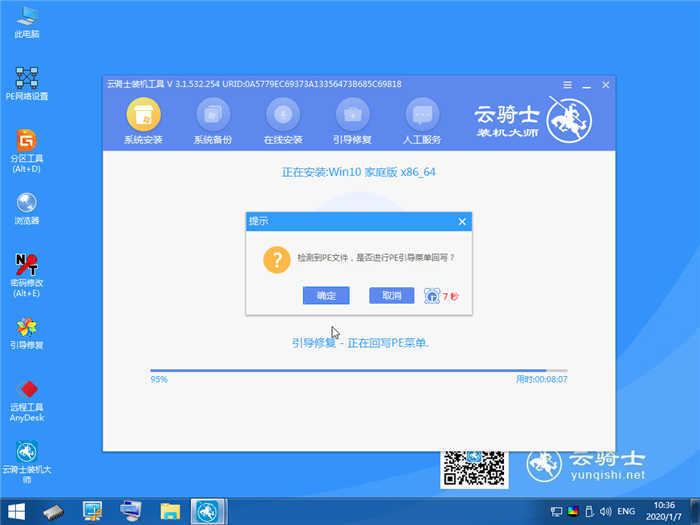Close the 提示 dialog with X
The height and width of the screenshot is (525, 700).
[x=461, y=221]
